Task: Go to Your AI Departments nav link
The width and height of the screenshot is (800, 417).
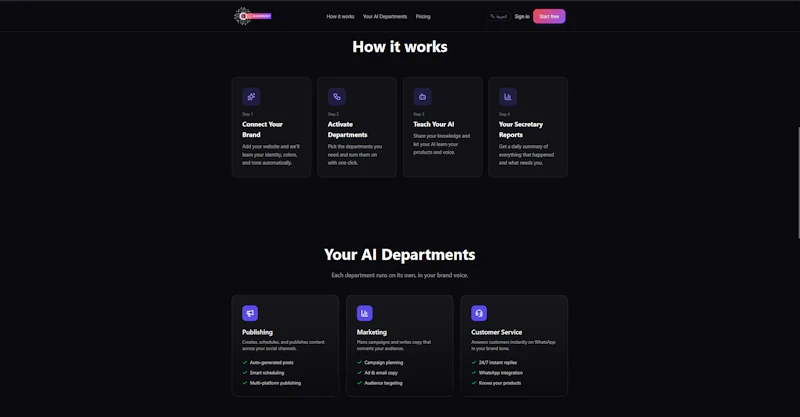Action: pyautogui.click(x=385, y=16)
